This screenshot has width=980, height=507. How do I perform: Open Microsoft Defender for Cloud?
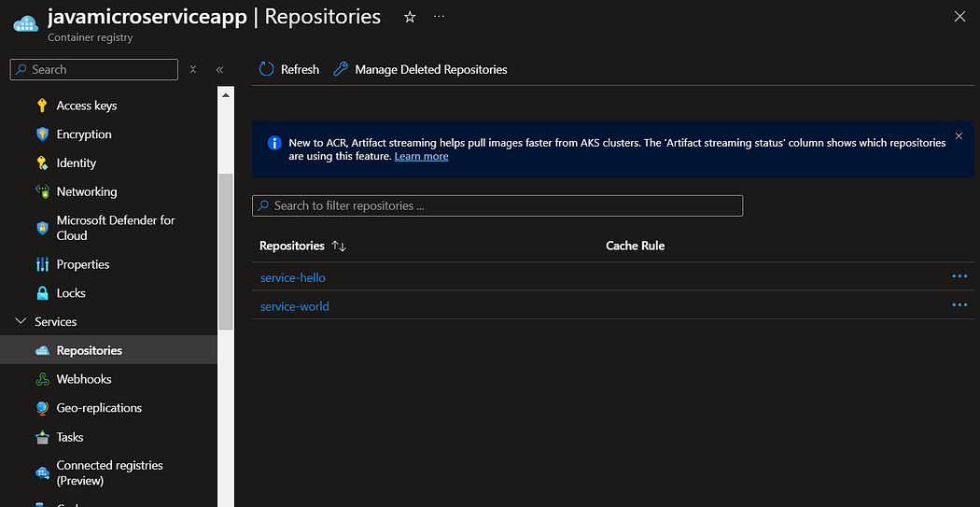pyautogui.click(x=116, y=228)
